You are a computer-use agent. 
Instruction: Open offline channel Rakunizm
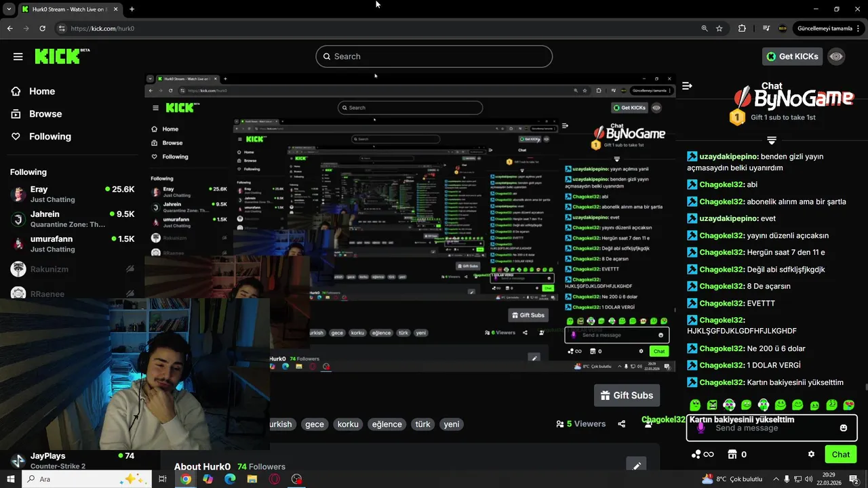(72, 269)
